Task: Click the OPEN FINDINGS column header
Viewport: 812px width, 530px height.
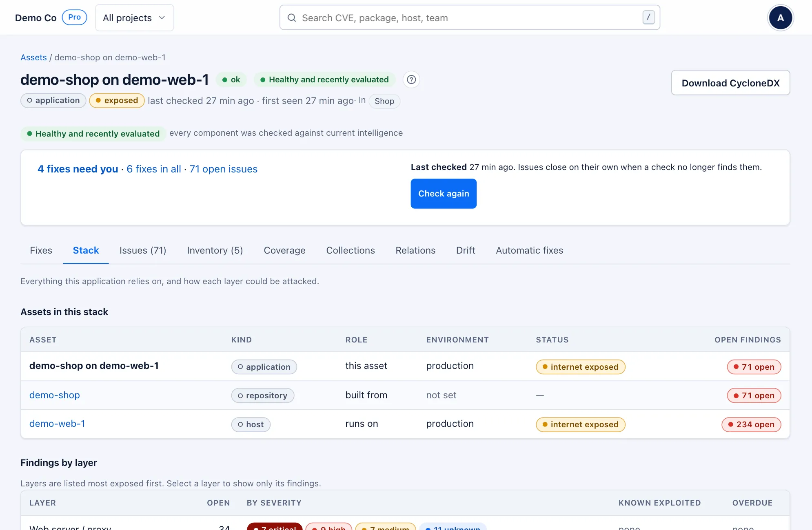Action: tap(748, 340)
